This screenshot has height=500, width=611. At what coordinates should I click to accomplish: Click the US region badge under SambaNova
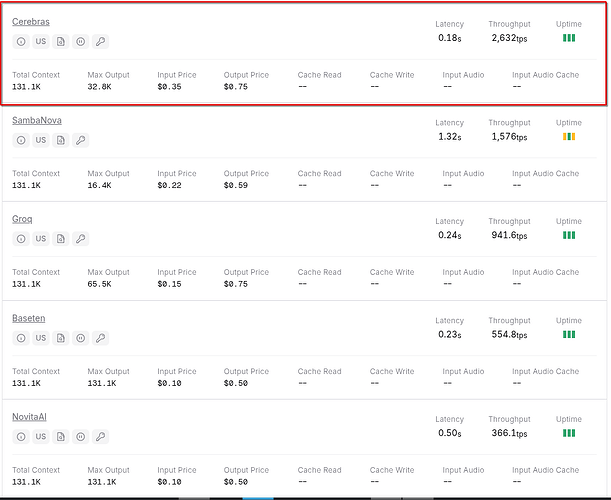pyautogui.click(x=41, y=140)
